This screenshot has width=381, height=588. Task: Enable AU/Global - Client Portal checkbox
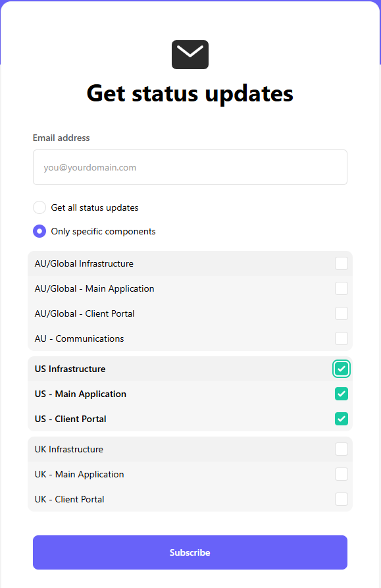342,313
